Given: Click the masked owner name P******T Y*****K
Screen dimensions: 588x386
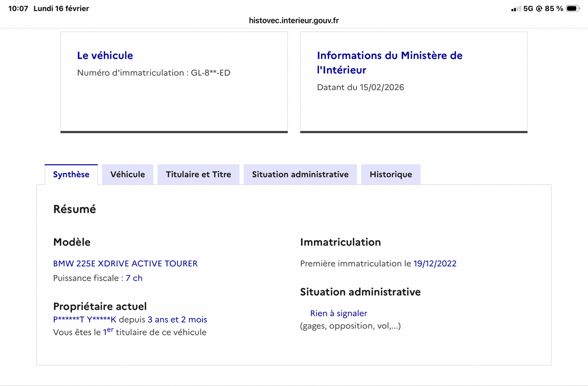Looking at the screenshot, I should pos(85,320).
